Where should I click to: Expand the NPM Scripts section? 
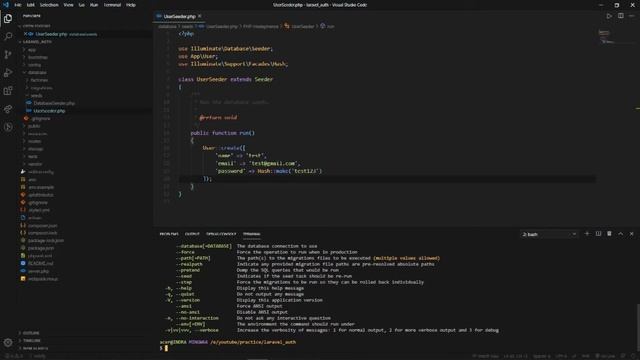pos(35,348)
